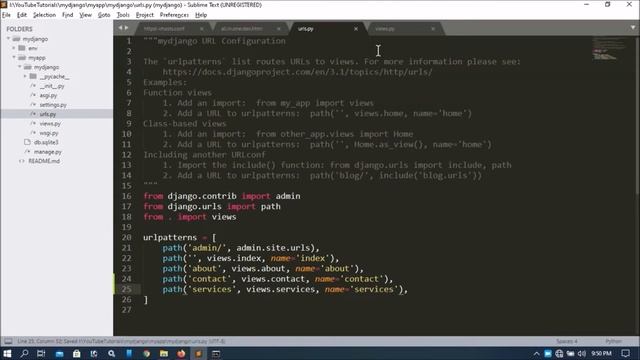This screenshot has height=360, width=640.
Task: Open the View menu
Action: 85,15
